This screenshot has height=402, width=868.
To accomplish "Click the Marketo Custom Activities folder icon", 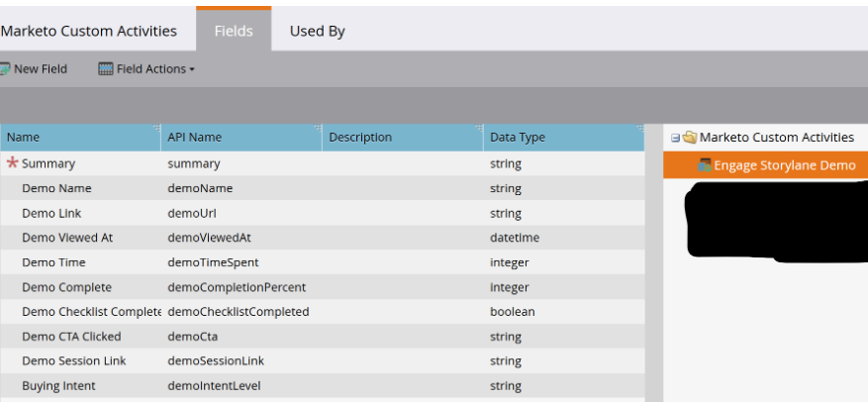I will (690, 138).
